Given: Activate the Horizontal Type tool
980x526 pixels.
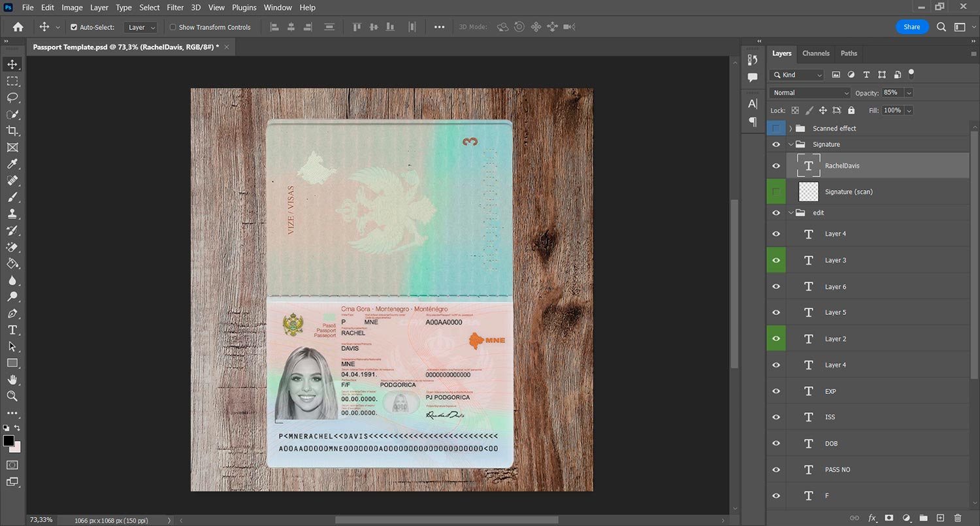Looking at the screenshot, I should click(12, 330).
